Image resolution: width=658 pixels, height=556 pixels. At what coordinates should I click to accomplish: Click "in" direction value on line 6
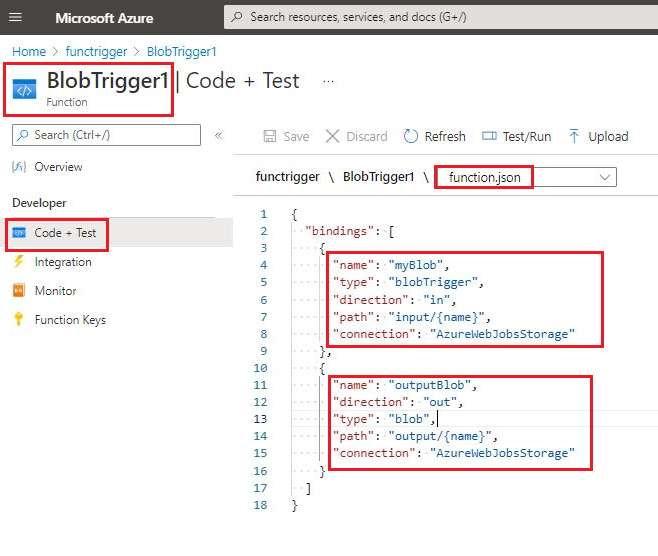tap(436, 300)
